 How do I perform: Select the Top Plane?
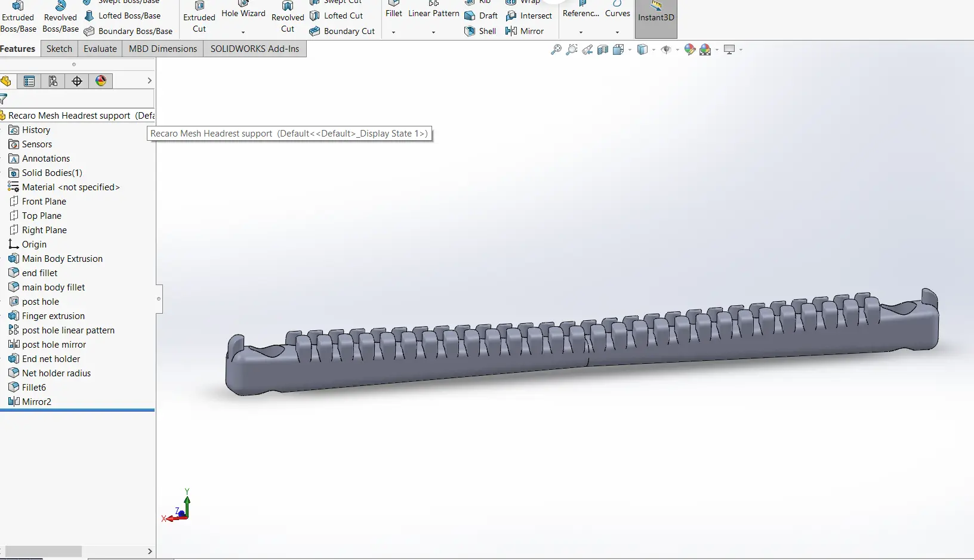click(x=35, y=216)
